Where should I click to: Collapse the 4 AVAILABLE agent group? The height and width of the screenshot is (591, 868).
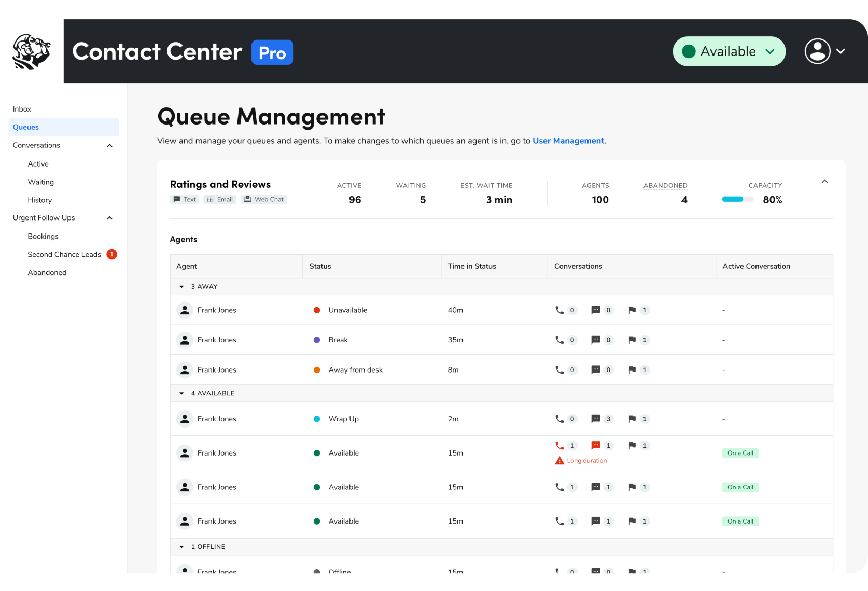click(181, 393)
